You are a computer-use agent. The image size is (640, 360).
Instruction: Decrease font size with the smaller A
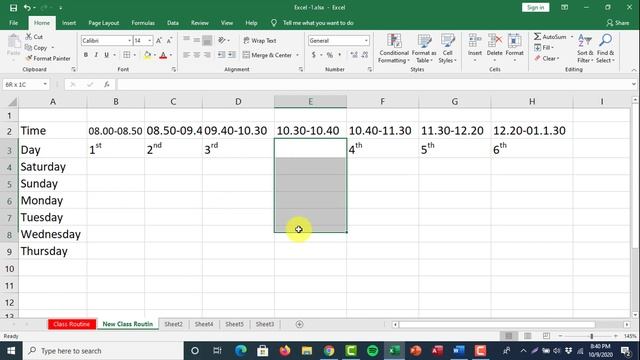tap(169, 40)
